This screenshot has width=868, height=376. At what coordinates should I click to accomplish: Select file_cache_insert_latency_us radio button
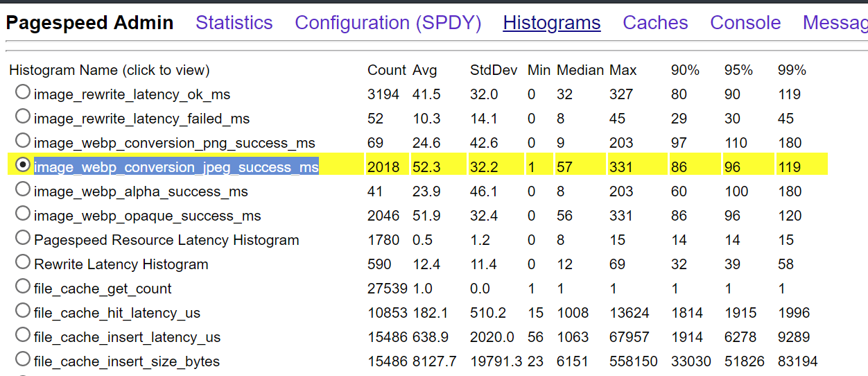(23, 334)
